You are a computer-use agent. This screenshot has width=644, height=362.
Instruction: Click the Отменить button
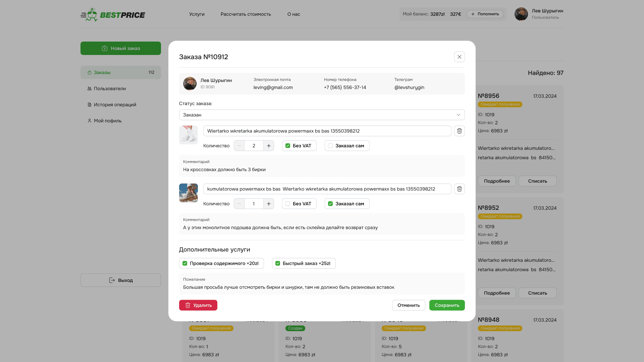[408, 305]
